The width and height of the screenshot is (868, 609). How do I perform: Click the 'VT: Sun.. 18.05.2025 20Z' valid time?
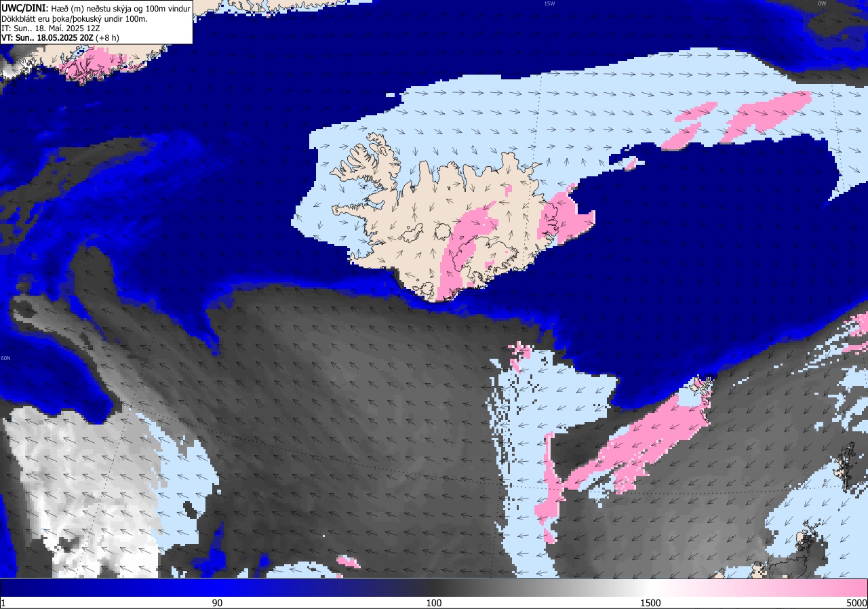tap(47, 38)
